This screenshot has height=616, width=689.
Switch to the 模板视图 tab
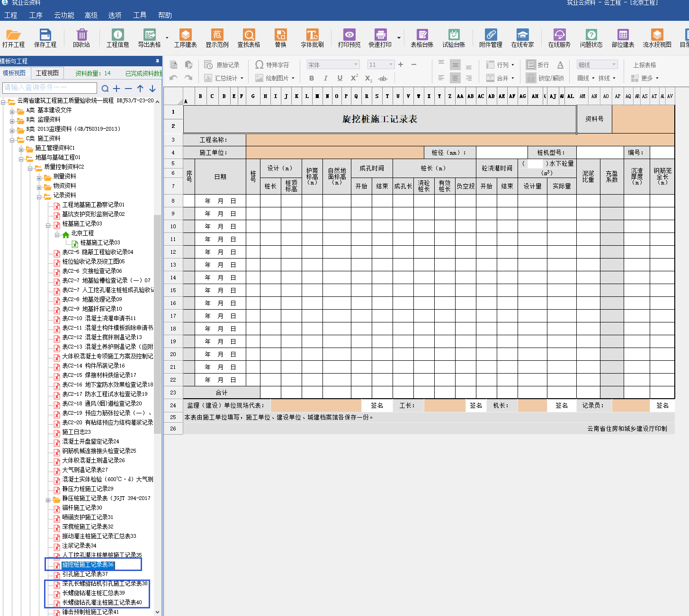[14, 73]
